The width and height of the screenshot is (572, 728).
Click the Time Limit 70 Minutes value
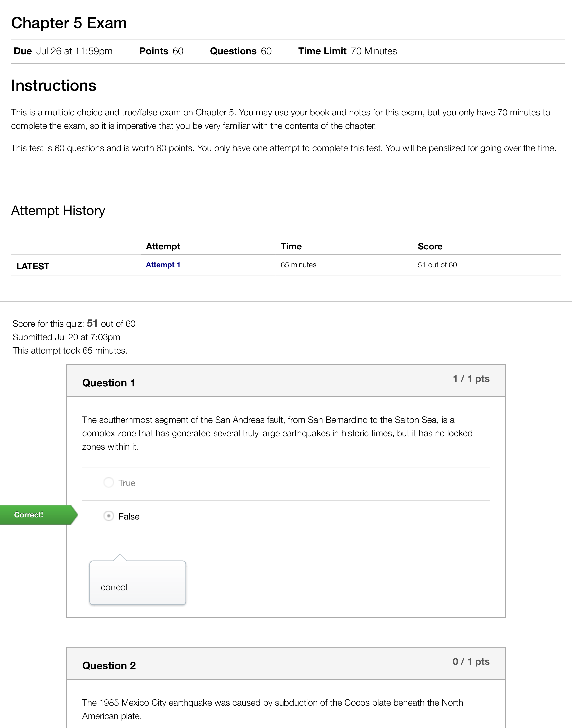pyautogui.click(x=348, y=51)
